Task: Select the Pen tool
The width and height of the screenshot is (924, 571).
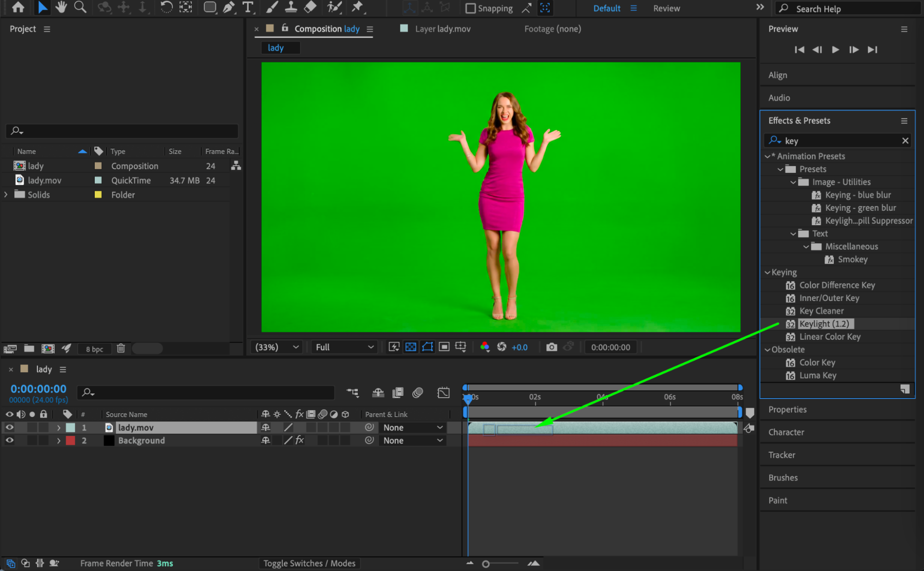Action: coord(228,7)
